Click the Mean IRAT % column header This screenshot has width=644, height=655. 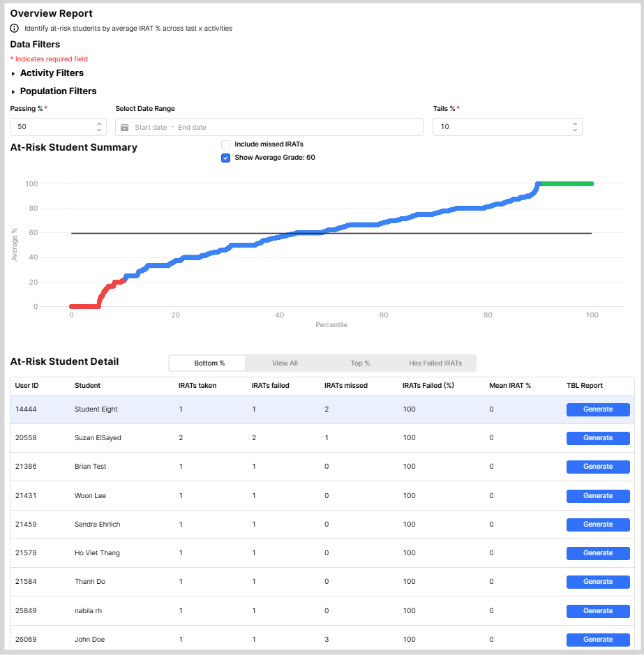tap(510, 386)
